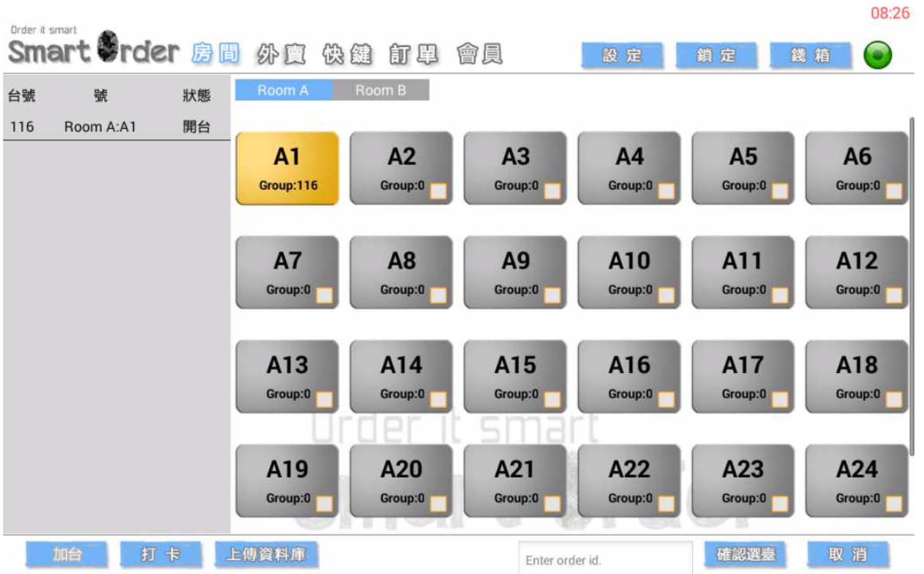Open the 快鍵 (Shortcuts) menu
924x574 pixels.
tap(347, 53)
